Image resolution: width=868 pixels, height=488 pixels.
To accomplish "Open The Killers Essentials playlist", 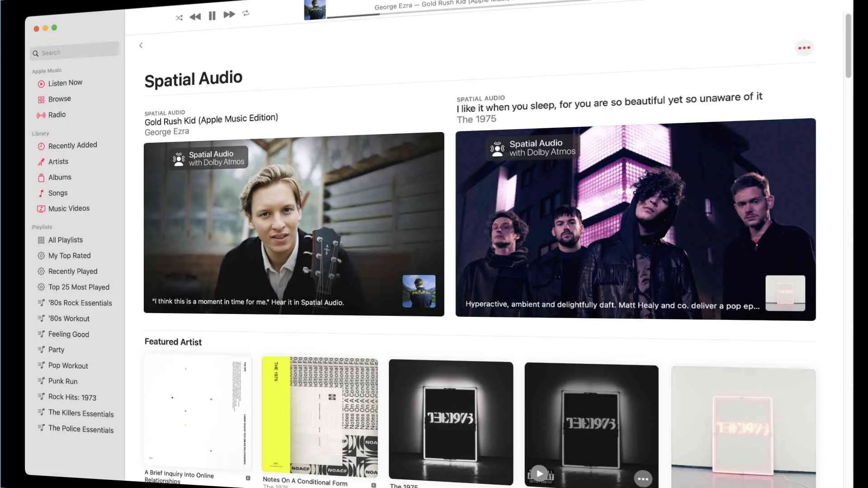I will click(81, 413).
